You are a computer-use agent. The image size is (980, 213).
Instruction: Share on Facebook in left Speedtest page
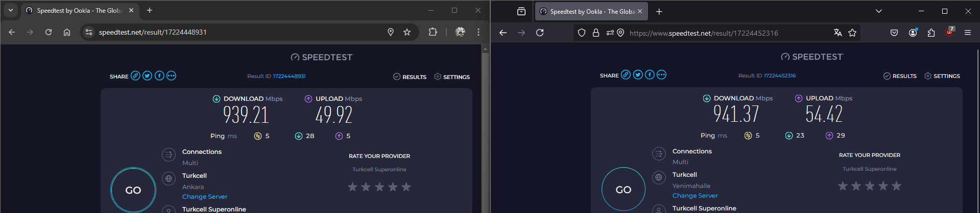(x=159, y=75)
